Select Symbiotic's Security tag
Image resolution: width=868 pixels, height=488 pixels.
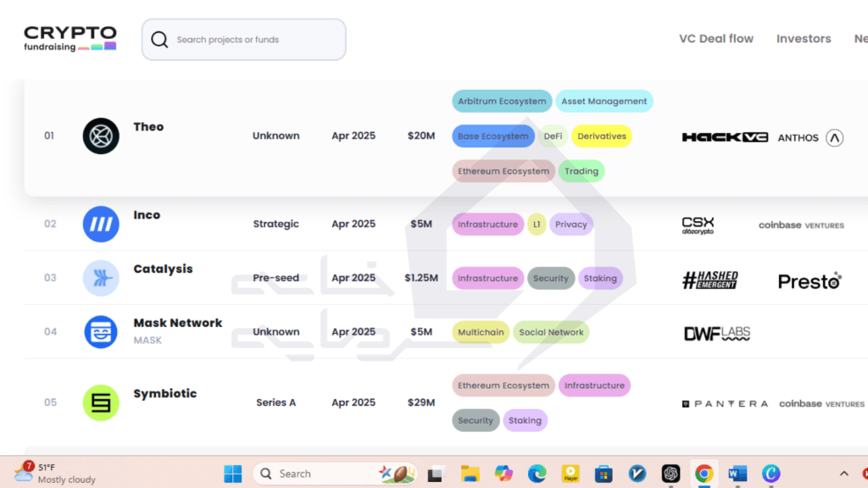coord(476,420)
